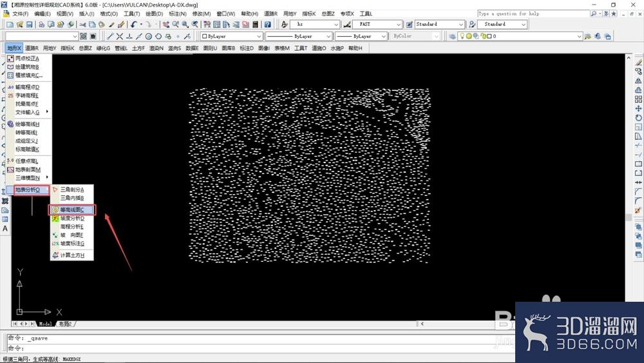Choose 绘等高线H in the terrain menu
This screenshot has width=644, height=363.
[28, 124]
